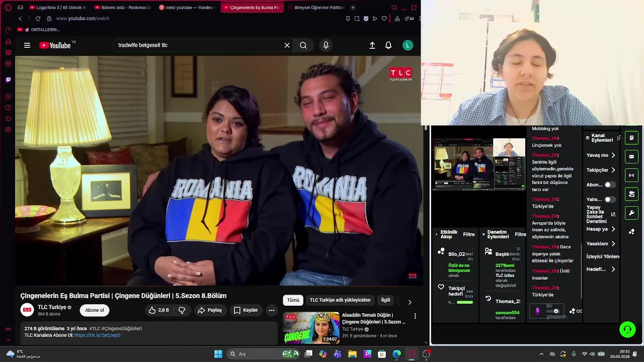Switch to Logaritma 3 browser tab
The image size is (644, 362).
click(57, 8)
